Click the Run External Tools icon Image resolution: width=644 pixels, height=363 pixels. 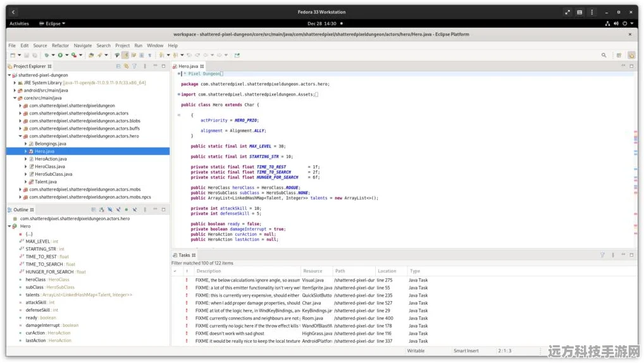coord(74,55)
